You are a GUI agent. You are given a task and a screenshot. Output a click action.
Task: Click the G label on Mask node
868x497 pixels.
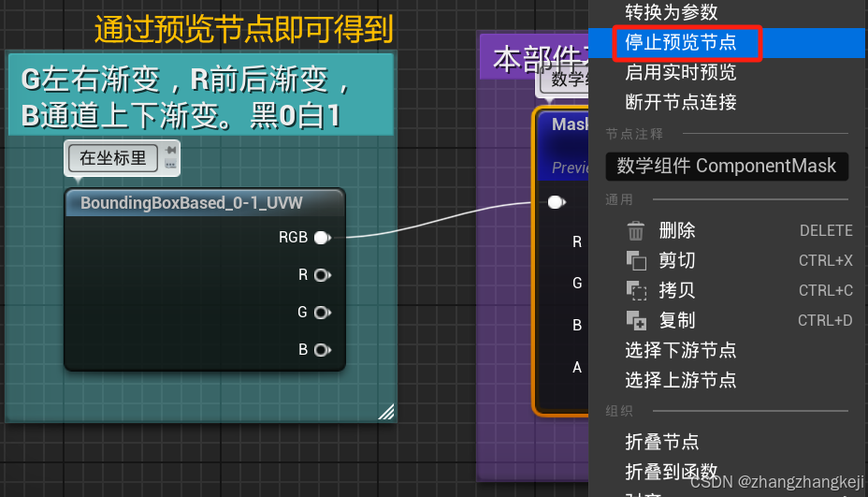tap(577, 283)
